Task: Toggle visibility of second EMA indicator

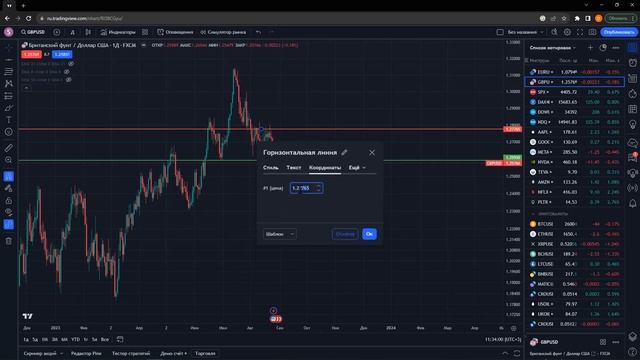Action: pos(67,72)
